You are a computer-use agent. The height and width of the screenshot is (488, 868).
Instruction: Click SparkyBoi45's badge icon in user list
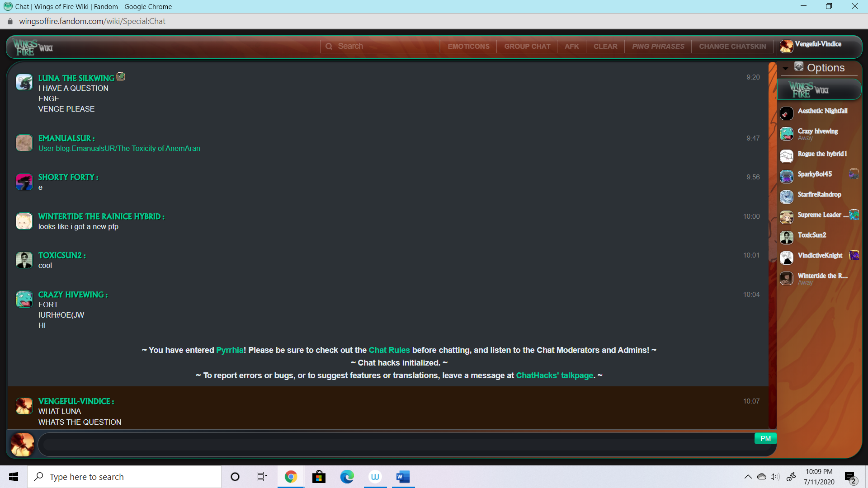click(x=854, y=174)
